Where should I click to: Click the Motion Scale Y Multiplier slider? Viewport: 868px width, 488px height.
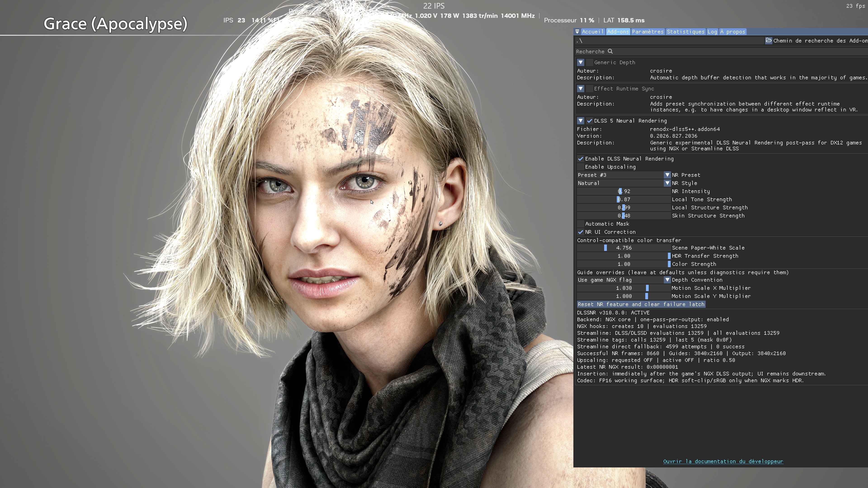[x=623, y=296]
